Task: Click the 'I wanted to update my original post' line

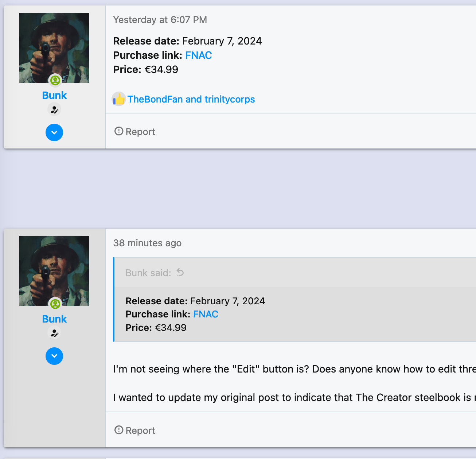Action: tap(294, 397)
